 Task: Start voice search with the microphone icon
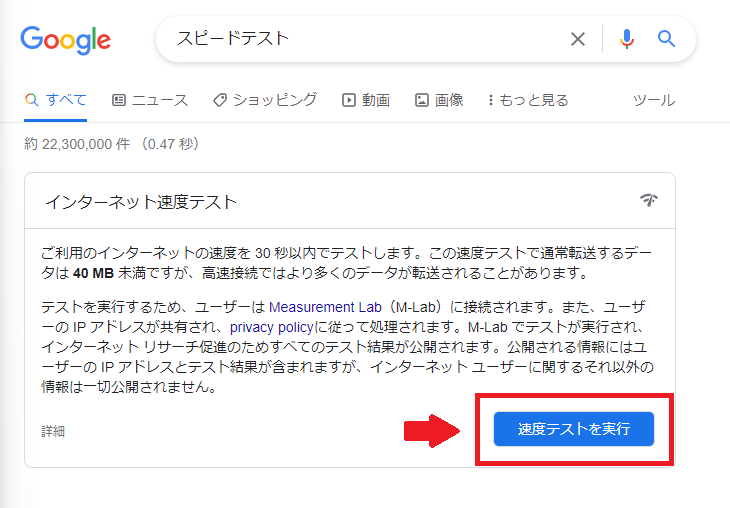(x=627, y=39)
